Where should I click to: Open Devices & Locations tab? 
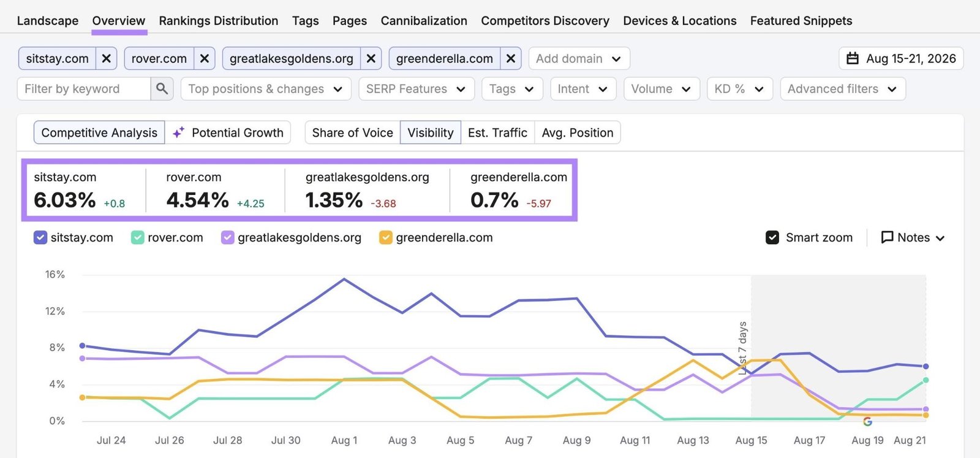click(x=680, y=21)
